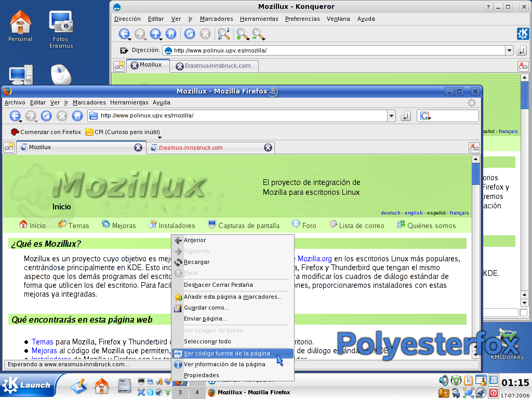Click Konqueror reload button

click(x=189, y=34)
